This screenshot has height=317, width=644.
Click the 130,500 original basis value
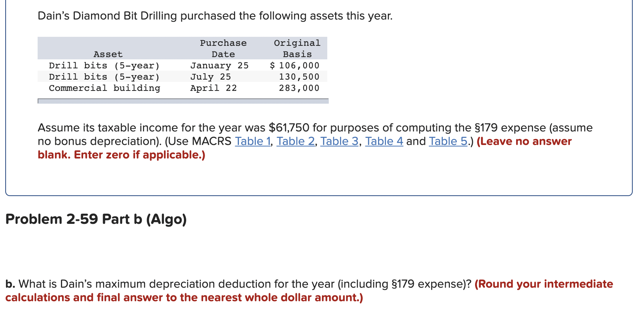(x=299, y=77)
